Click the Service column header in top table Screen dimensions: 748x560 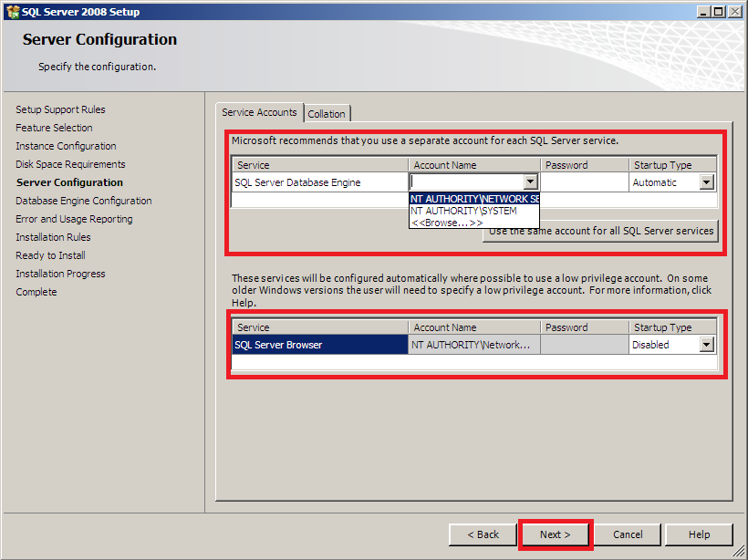point(320,165)
